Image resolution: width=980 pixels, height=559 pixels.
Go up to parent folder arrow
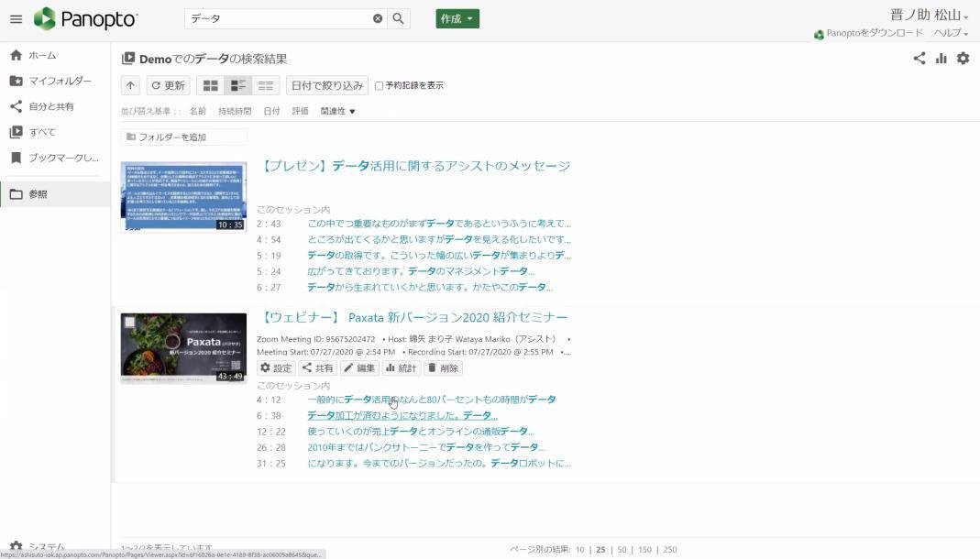[x=130, y=85]
